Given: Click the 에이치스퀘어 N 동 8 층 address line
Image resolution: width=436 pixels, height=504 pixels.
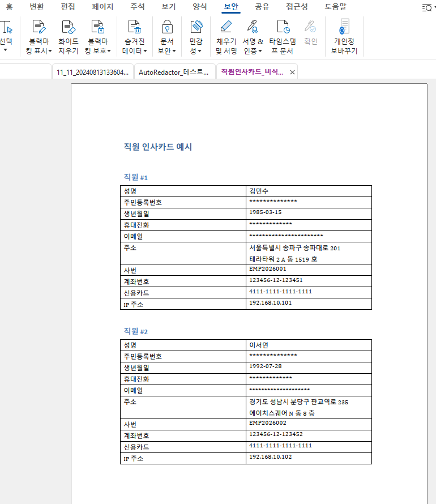Looking at the screenshot, I should (x=282, y=413).
